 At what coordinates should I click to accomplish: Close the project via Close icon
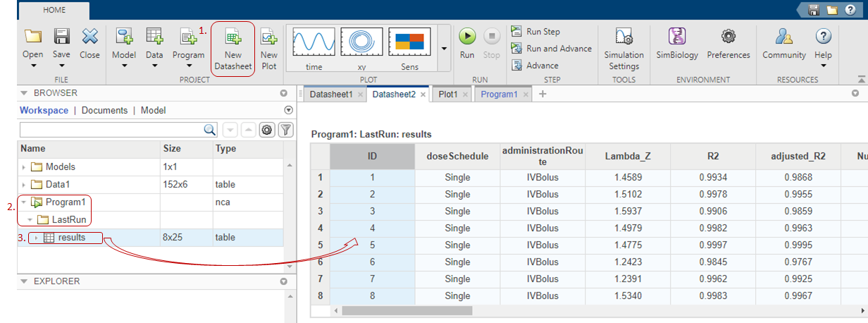(x=89, y=37)
